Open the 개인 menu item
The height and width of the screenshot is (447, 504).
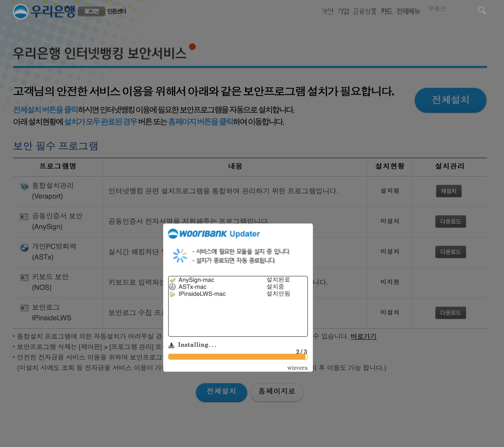click(327, 11)
